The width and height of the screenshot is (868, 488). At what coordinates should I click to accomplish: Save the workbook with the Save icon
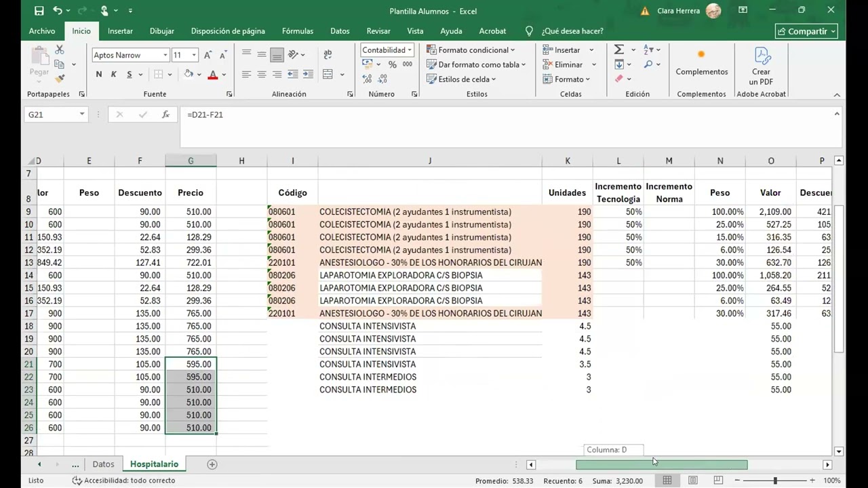click(39, 11)
